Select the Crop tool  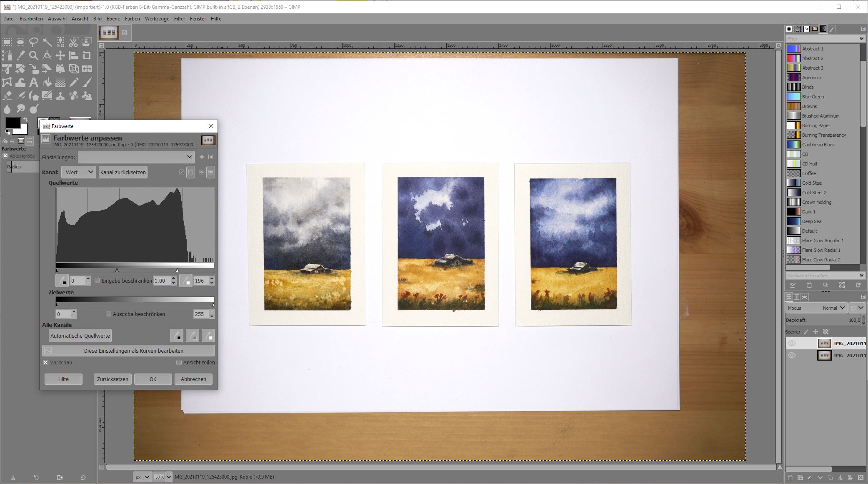pos(87,55)
